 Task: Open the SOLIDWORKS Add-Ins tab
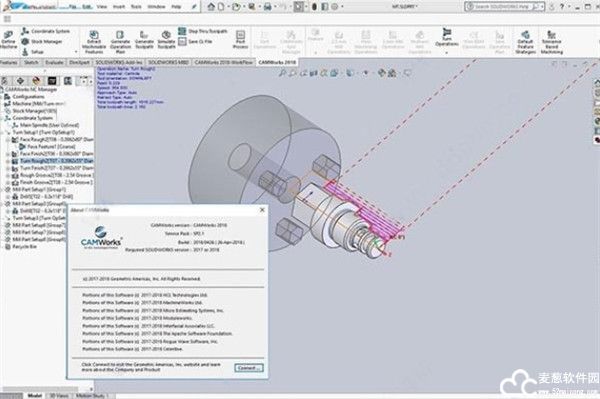point(119,62)
